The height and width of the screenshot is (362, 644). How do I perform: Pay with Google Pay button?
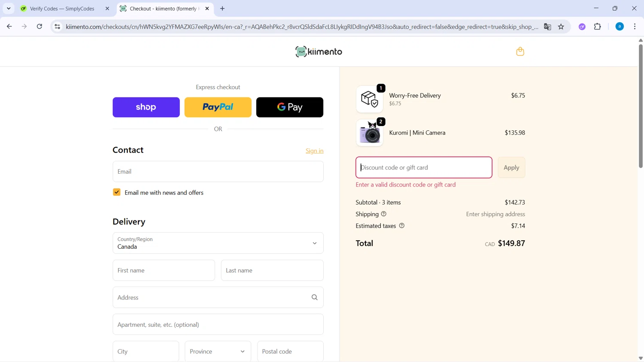290,107
